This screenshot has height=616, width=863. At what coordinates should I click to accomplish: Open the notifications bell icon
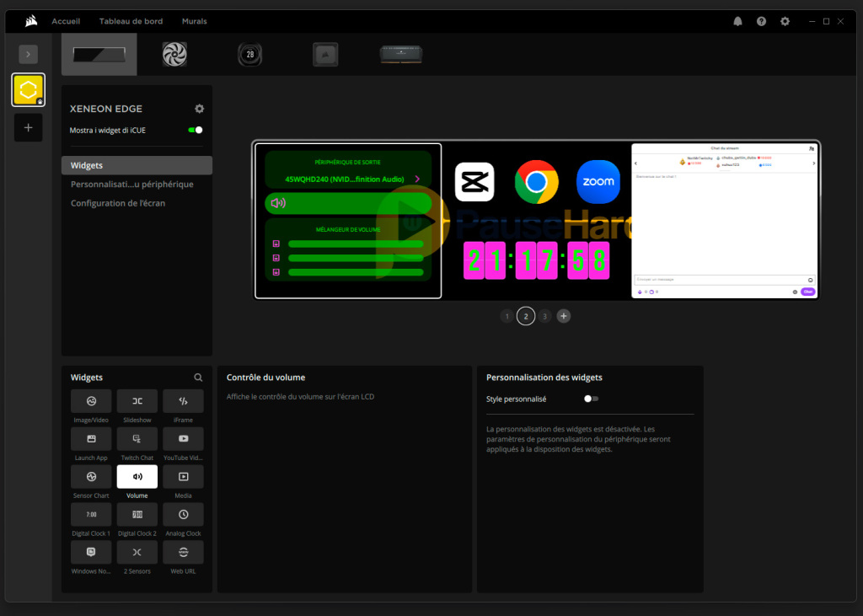point(738,21)
